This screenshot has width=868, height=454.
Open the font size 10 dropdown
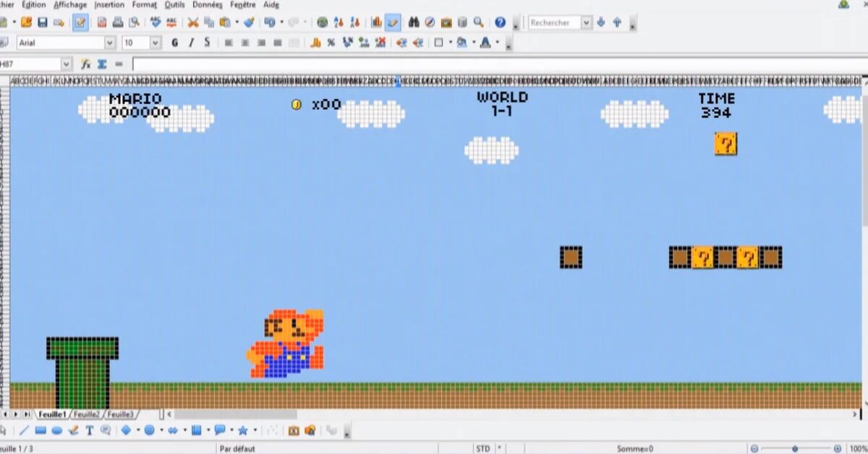(x=156, y=43)
